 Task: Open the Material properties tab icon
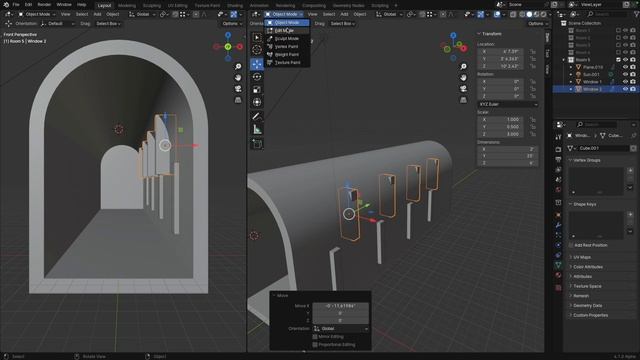pos(558,275)
